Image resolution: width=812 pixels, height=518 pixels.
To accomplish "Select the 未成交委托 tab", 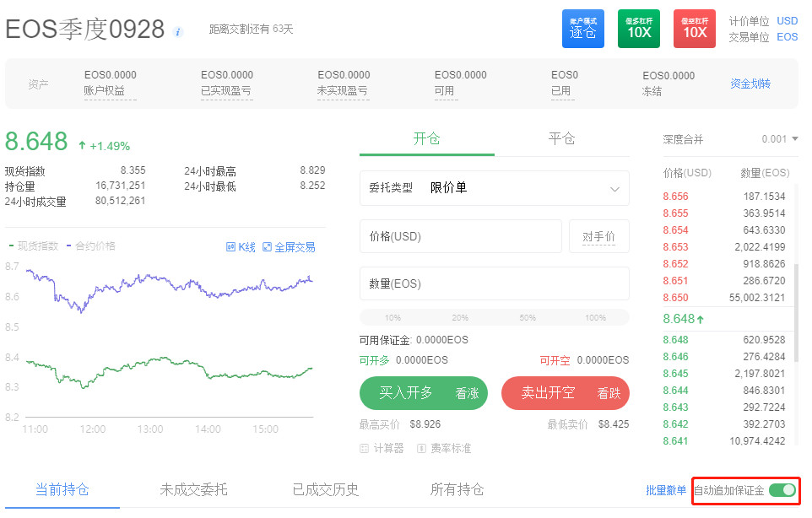I will coord(193,489).
